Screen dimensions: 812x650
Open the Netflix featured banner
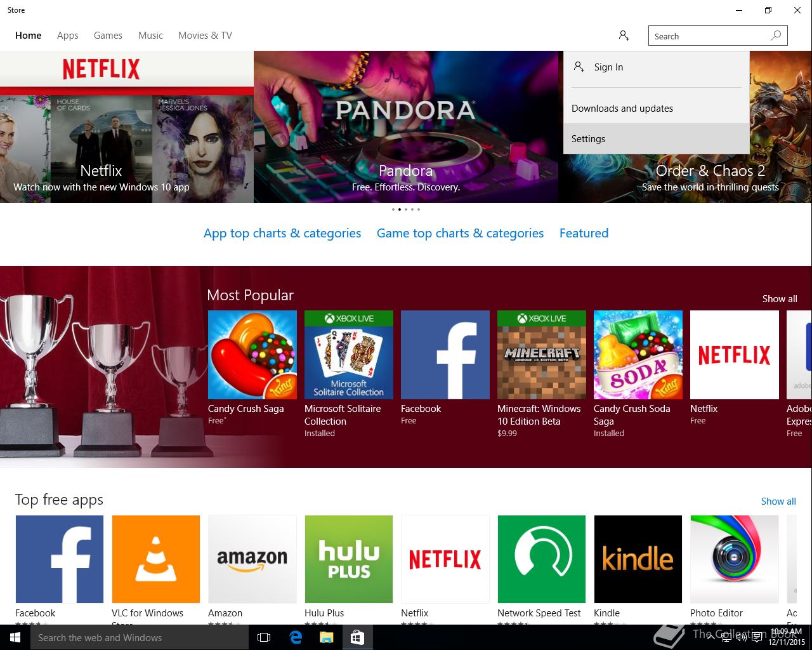pyautogui.click(x=127, y=127)
